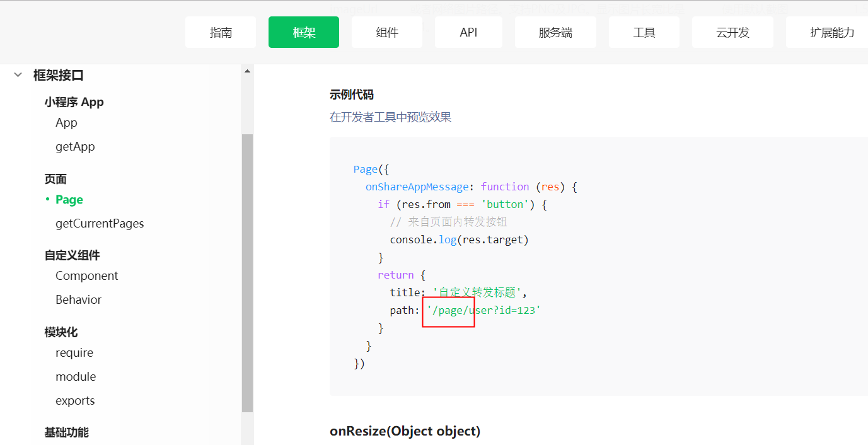Screen dimensions: 868x445
Task: Click the 示例代码 heading
Action: (352, 95)
